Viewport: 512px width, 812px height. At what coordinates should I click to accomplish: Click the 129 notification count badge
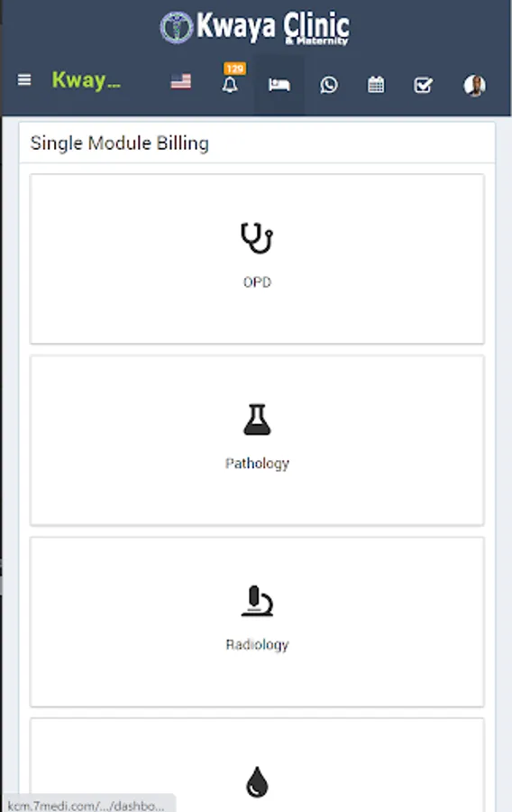click(234, 69)
